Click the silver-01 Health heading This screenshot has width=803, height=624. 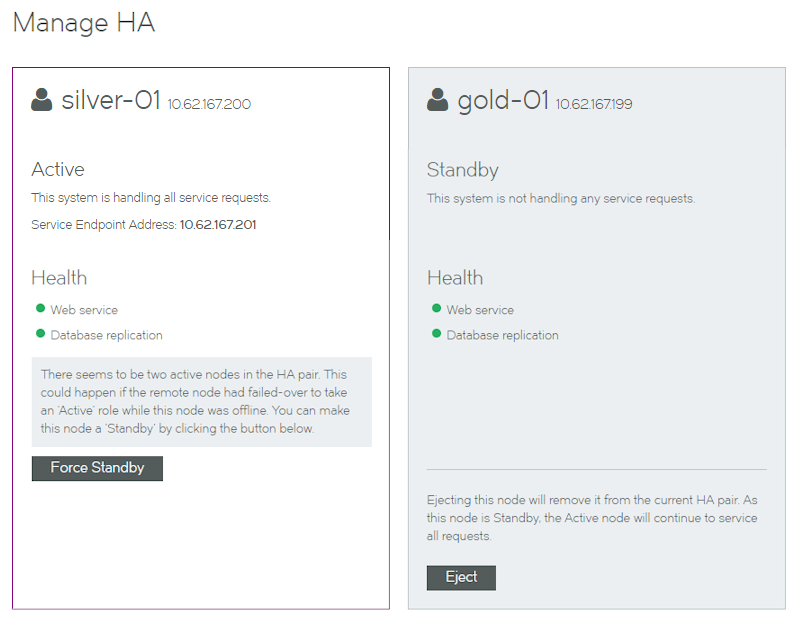pos(59,278)
